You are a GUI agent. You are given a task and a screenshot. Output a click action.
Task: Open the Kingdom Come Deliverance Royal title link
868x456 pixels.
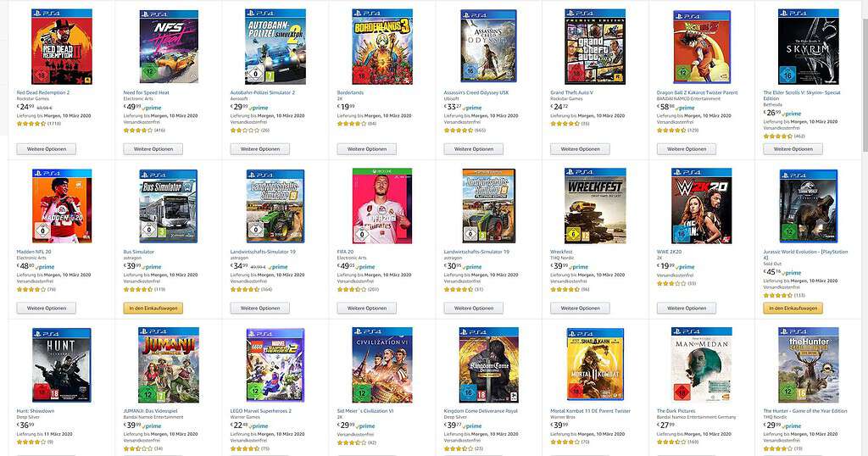tap(481, 411)
